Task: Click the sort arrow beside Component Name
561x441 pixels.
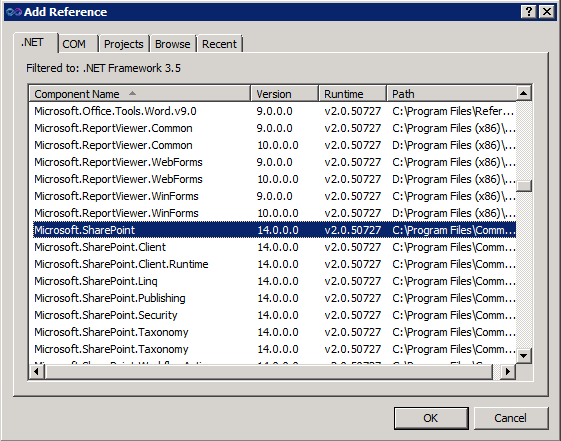Action: [132, 93]
